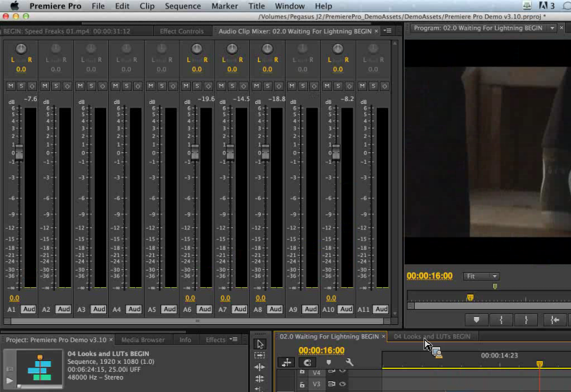The image size is (571, 392).
Task: Add marker in the Program monitor
Action: tap(476, 320)
